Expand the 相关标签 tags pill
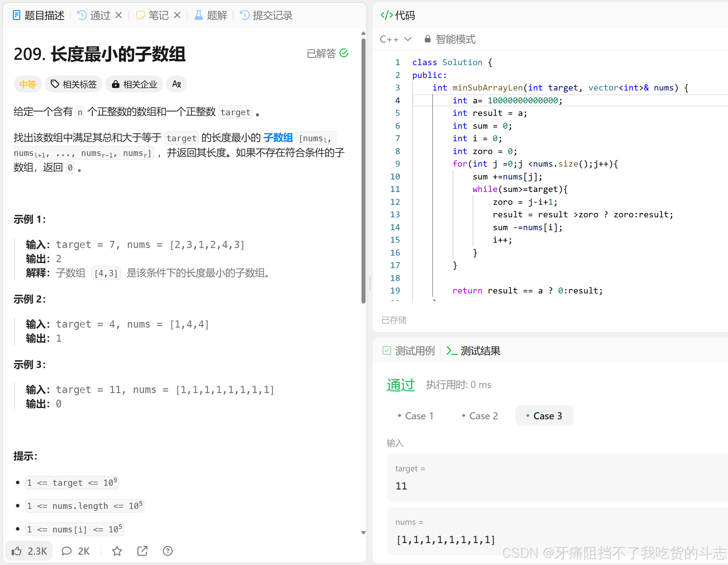This screenshot has height=565, width=728. coord(74,84)
